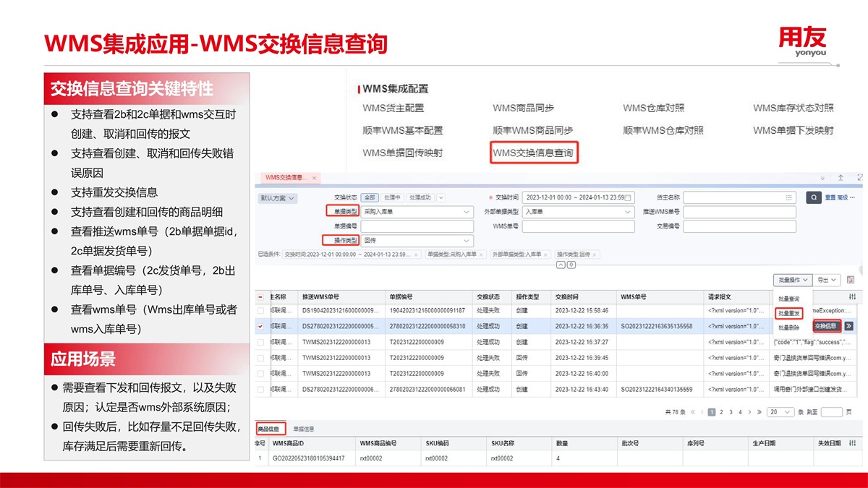This screenshot has width=868, height=488.
Task: Open the 操作类型 dropdown showing 回传
Action: tap(467, 241)
